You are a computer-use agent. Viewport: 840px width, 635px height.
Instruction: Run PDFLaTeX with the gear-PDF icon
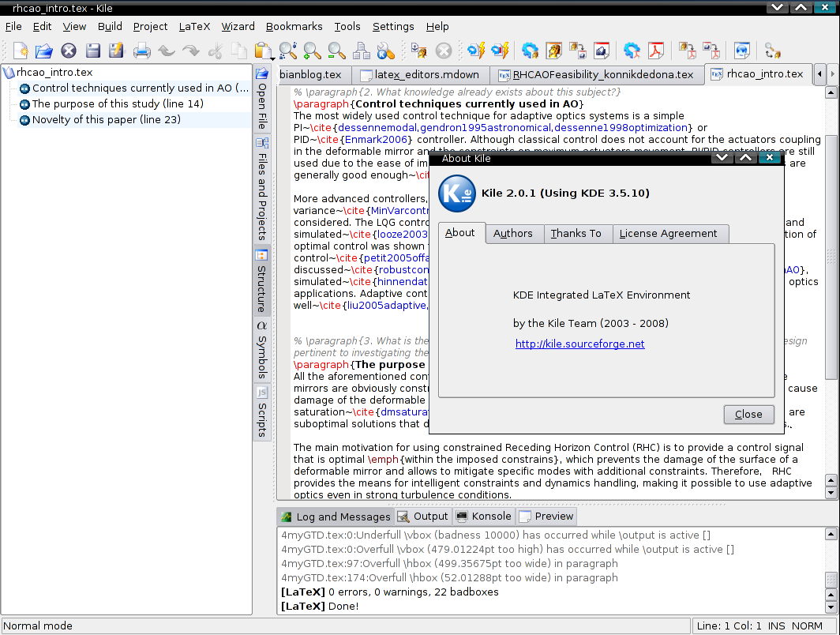tap(632, 51)
